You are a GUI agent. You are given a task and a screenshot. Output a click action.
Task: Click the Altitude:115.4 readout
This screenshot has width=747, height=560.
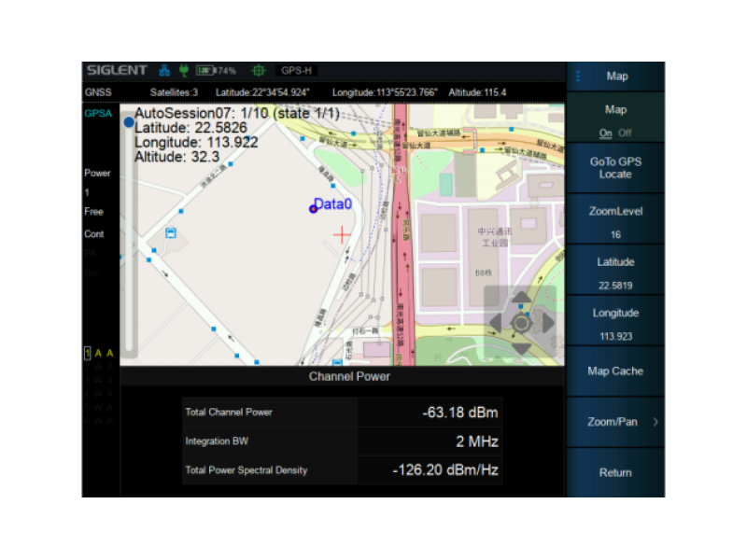477,92
